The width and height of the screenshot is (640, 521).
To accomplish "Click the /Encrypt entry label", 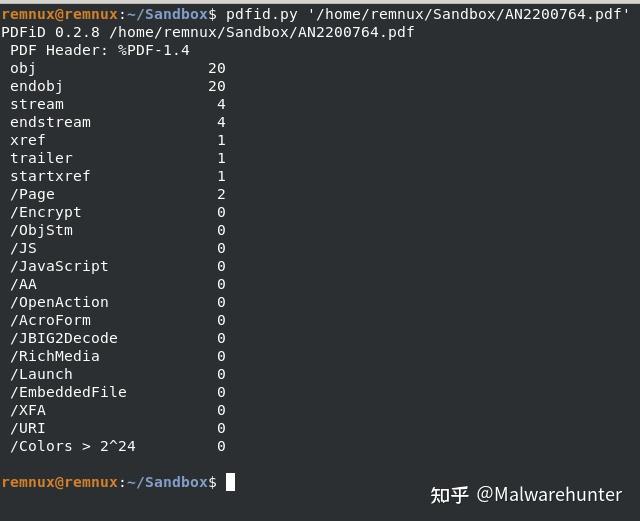I will (x=46, y=212).
